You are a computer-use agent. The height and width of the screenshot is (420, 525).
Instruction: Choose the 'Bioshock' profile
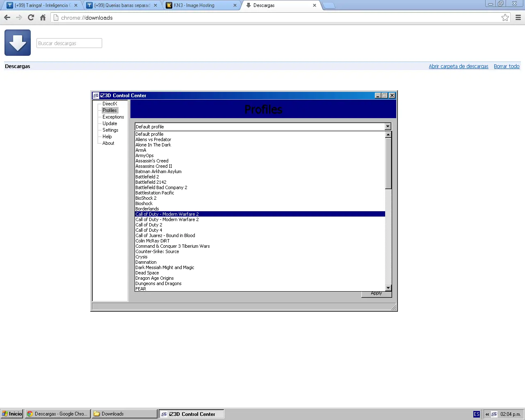coord(260,203)
